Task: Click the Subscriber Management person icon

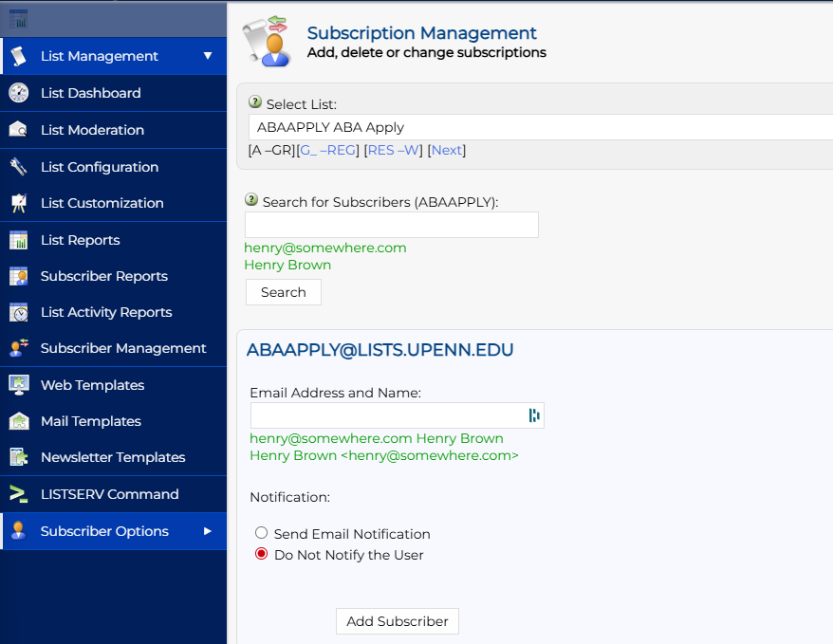Action: tap(19, 348)
